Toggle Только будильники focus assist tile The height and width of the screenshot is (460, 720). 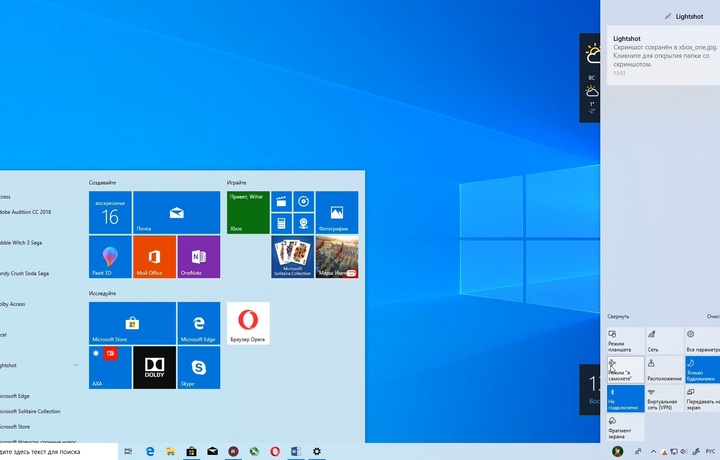tap(703, 370)
